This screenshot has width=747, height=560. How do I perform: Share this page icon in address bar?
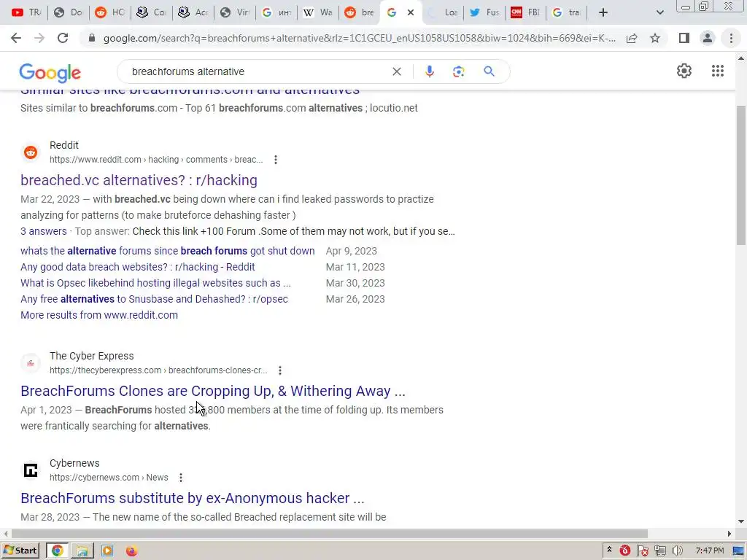(x=632, y=38)
